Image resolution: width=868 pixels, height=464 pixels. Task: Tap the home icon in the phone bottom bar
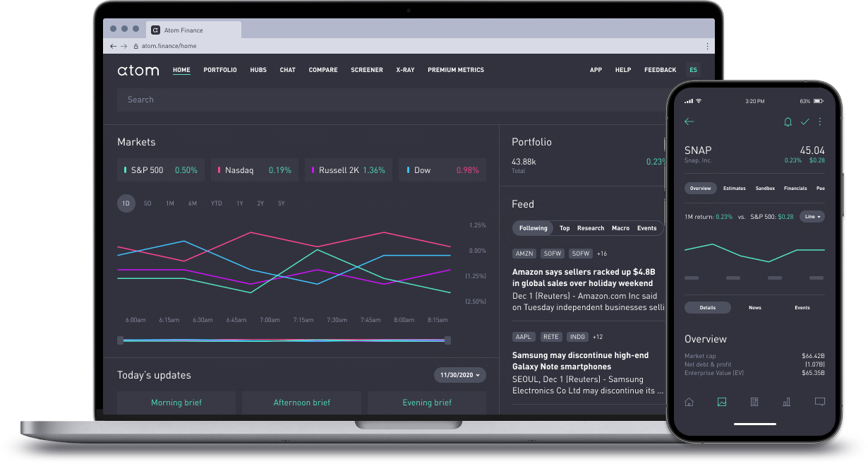pyautogui.click(x=689, y=402)
